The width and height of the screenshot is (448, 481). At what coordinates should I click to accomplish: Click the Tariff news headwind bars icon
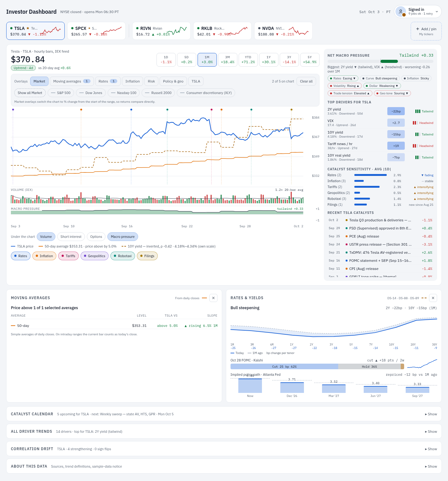pos(415,146)
